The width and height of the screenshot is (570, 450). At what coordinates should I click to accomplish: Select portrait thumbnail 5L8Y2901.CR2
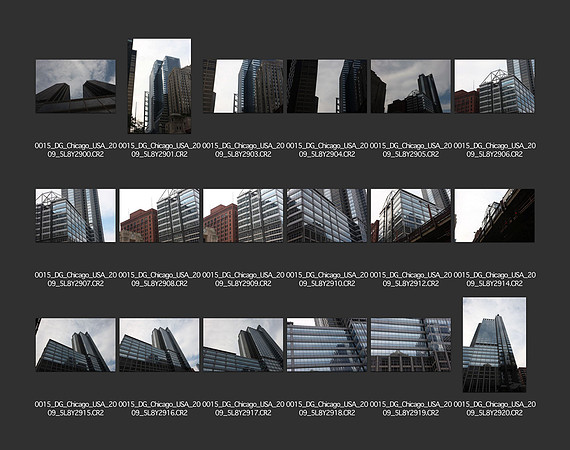click(160, 86)
